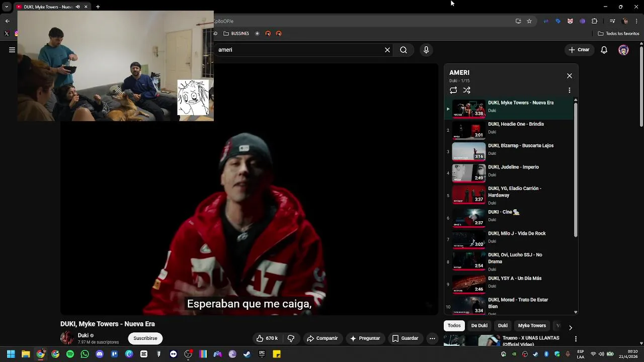The width and height of the screenshot is (644, 362).
Task: Toggle loop for the AMERI playlist
Action: (453, 90)
